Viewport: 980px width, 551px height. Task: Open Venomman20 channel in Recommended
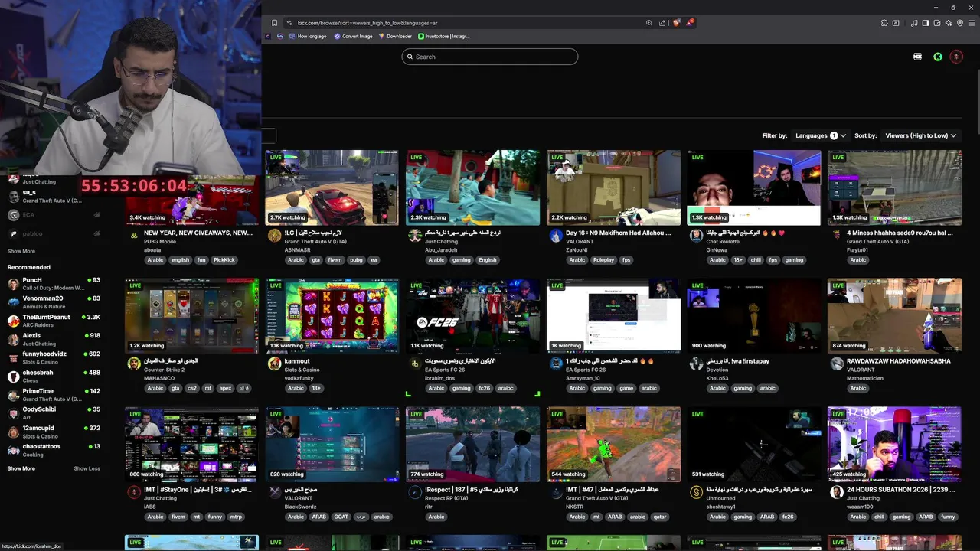point(54,302)
